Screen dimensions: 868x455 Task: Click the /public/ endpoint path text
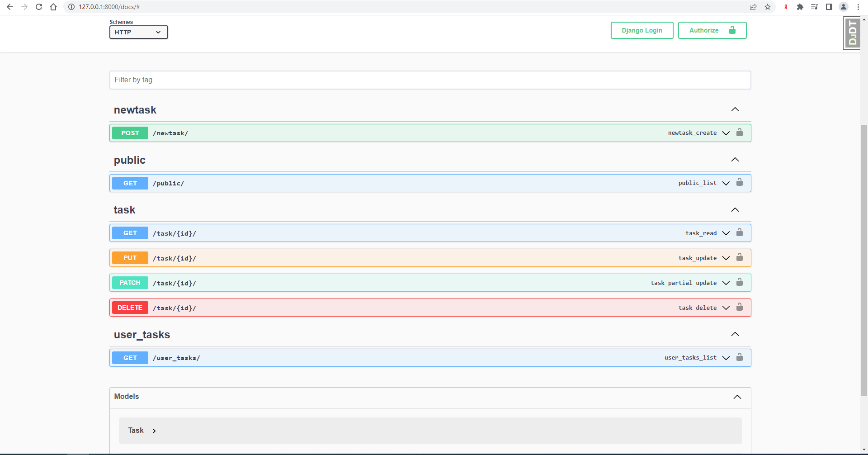[168, 183]
